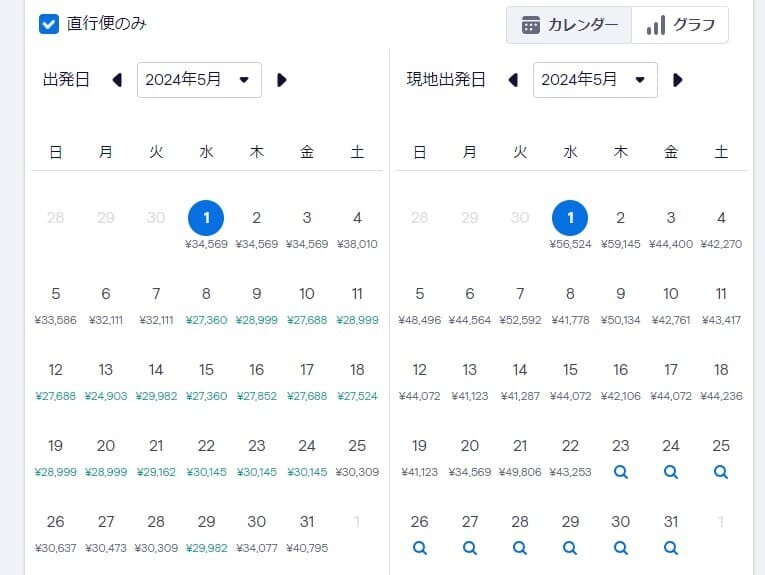Switch to the グラフ view tab
This screenshot has width=765, height=575.
point(680,25)
